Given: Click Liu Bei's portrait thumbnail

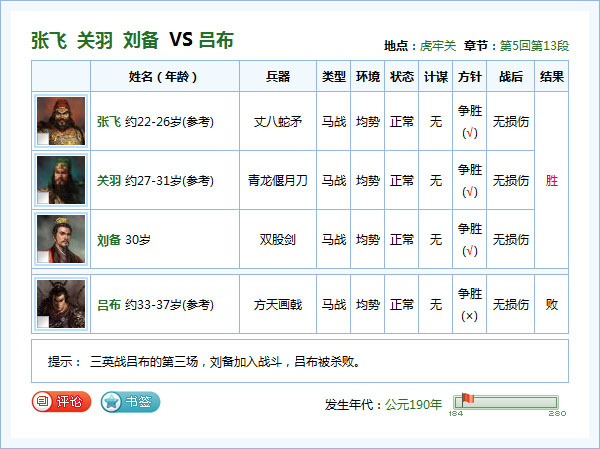Looking at the screenshot, I should pos(61,240).
